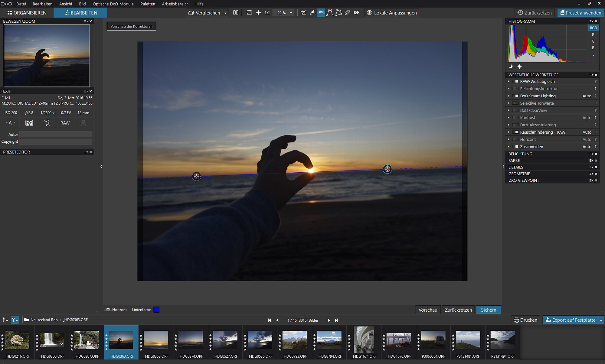Toggle local adjustment masks eye icon

click(x=356, y=13)
